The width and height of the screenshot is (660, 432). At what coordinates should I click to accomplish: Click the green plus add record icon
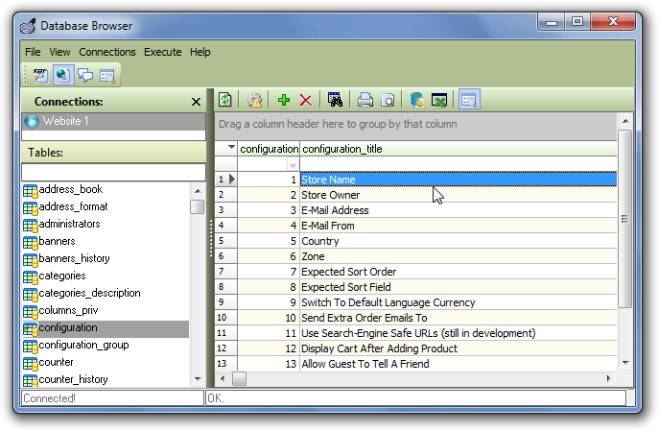tap(284, 100)
